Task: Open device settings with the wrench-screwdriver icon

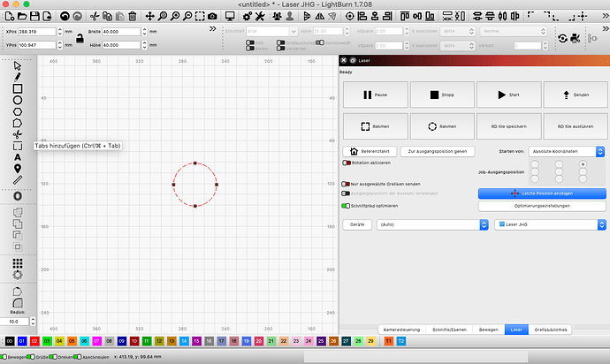Action: click(x=260, y=16)
